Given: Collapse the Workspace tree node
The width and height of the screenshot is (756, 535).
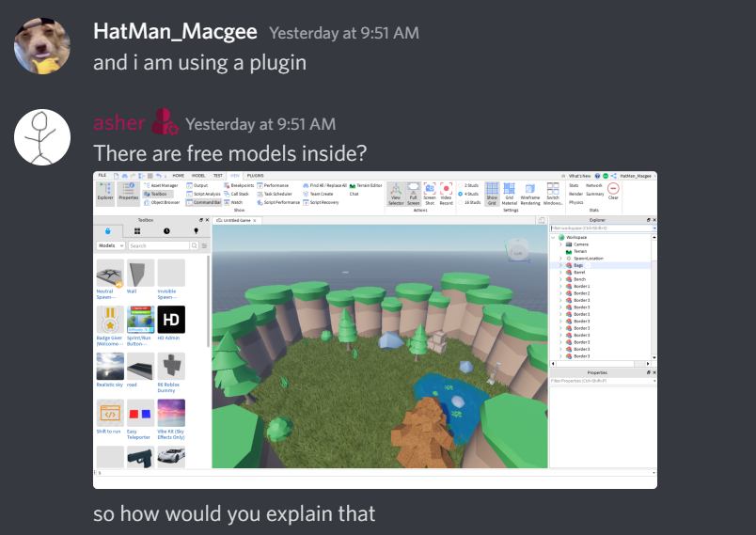Looking at the screenshot, I should [x=553, y=238].
